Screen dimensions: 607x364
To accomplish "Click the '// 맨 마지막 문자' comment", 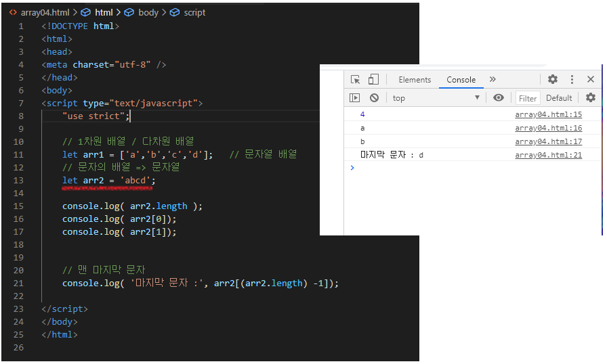I will click(x=104, y=270).
